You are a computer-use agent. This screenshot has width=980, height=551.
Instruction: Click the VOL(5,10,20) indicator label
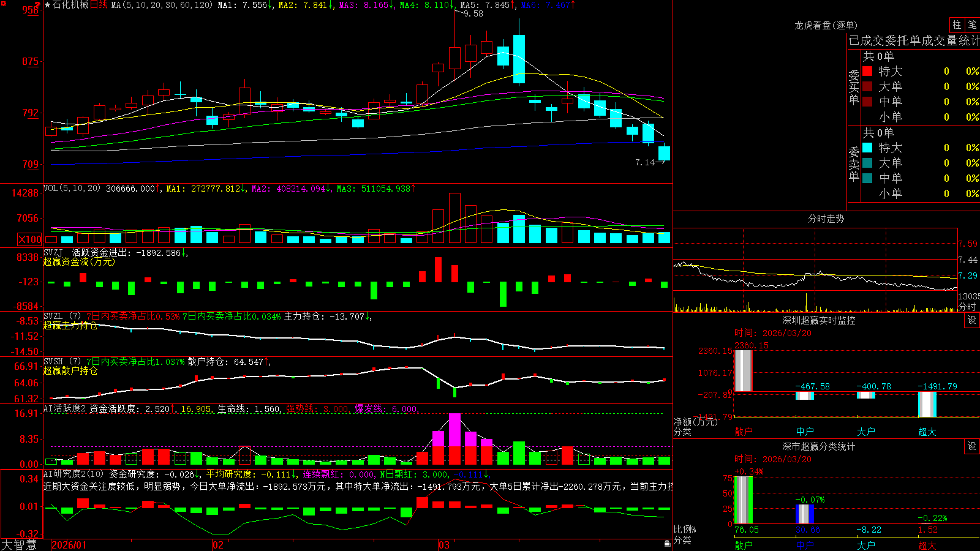coord(72,189)
